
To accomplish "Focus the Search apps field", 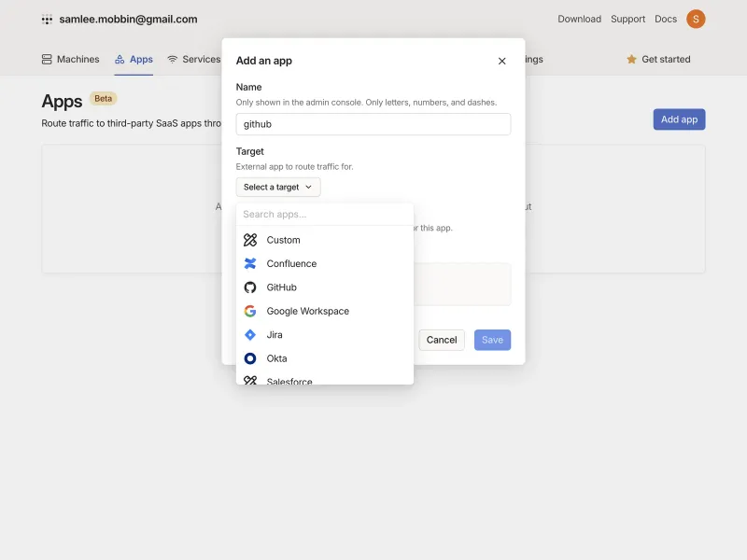I will pos(325,215).
